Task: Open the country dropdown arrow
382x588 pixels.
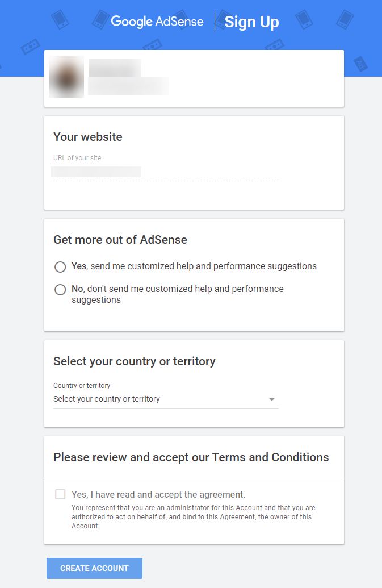Action: 272,399
